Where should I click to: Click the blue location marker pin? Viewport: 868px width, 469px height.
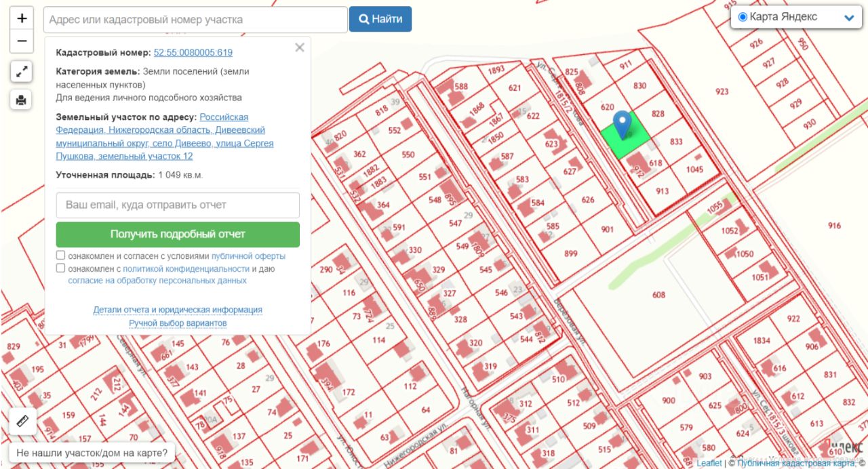[x=623, y=125]
